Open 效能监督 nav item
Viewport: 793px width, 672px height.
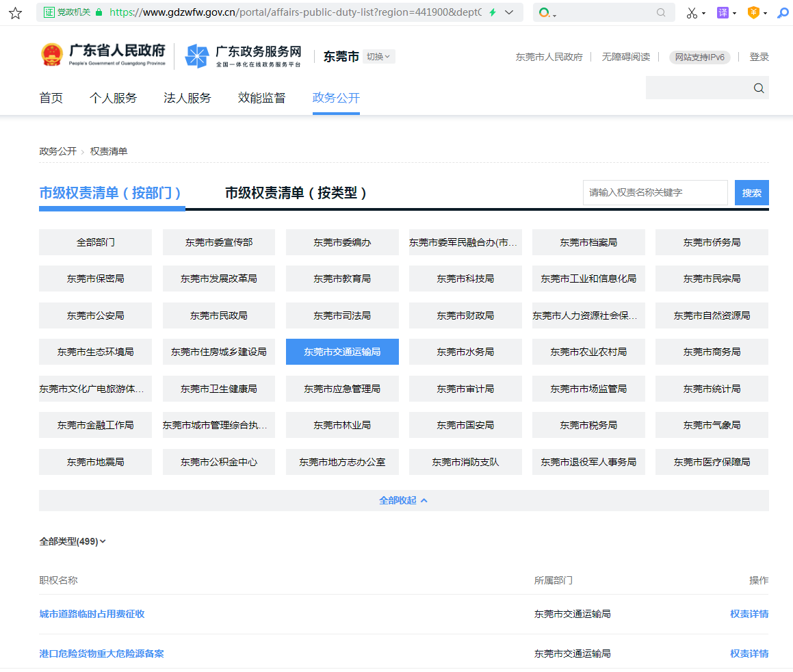[261, 98]
